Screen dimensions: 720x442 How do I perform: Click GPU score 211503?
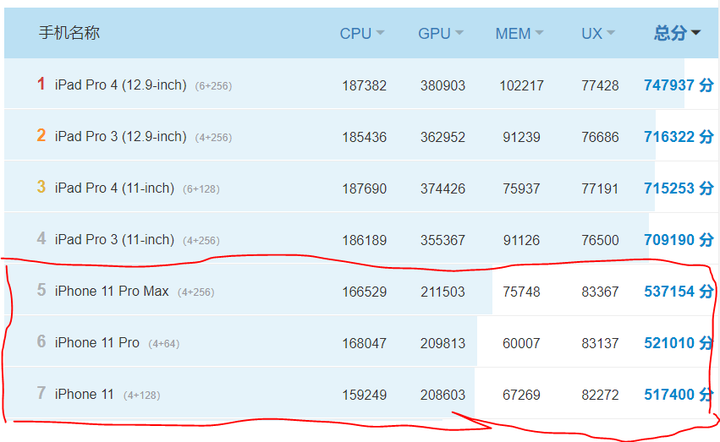point(443,291)
